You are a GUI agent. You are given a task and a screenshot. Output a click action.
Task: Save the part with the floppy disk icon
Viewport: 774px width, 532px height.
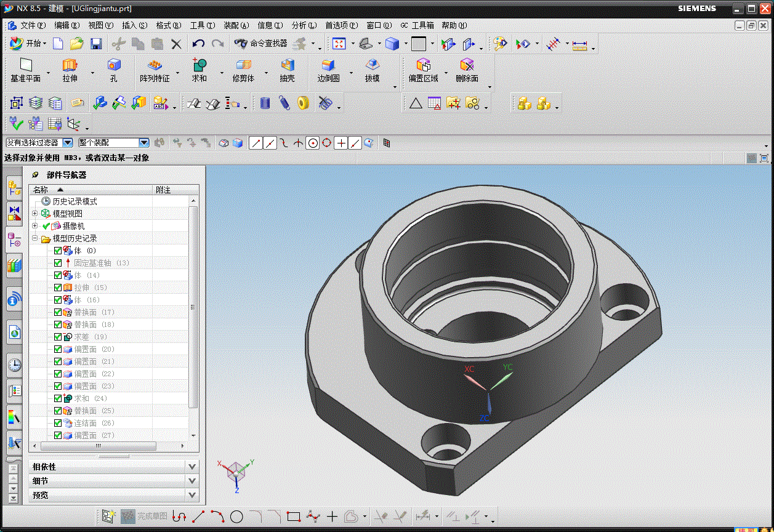tap(96, 44)
